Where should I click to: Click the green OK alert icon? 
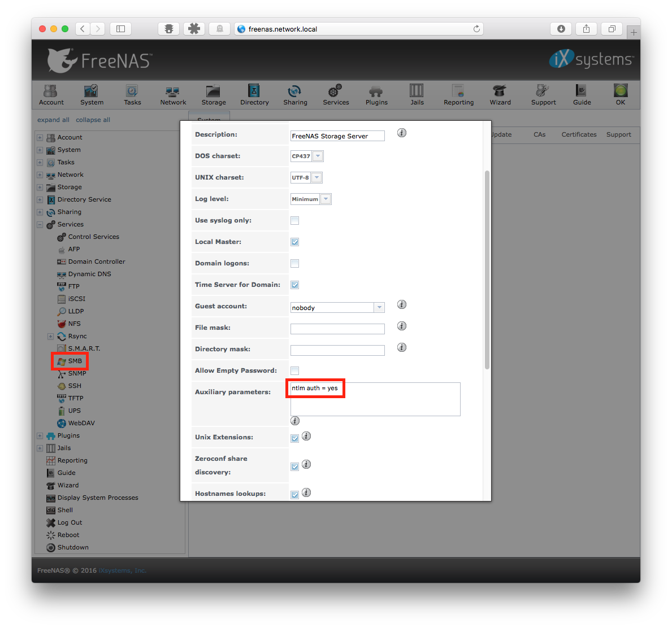click(621, 91)
